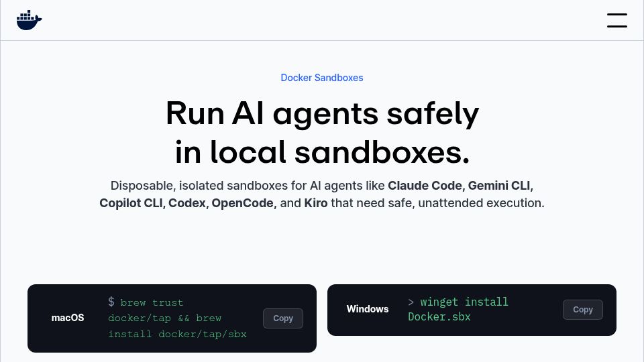The image size is (644, 362).
Task: Open the hamburger navigation menu
Action: click(617, 20)
